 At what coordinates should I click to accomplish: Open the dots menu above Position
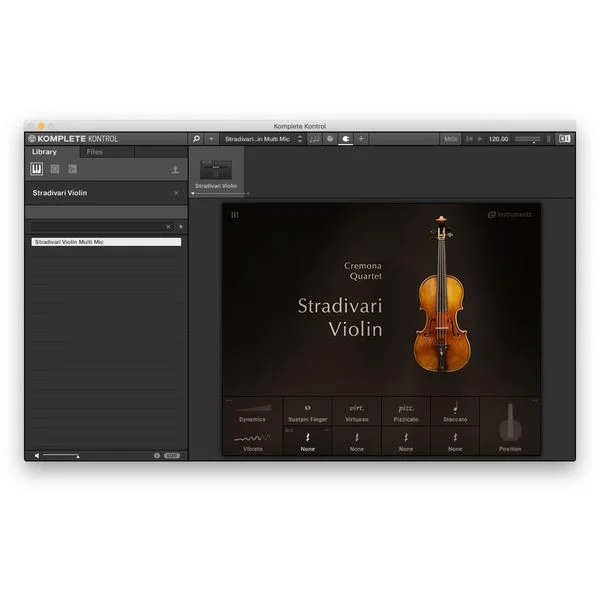coord(535,401)
